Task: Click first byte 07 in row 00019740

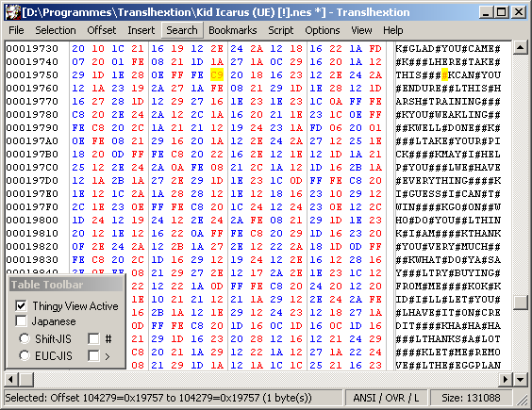Action: pos(78,61)
